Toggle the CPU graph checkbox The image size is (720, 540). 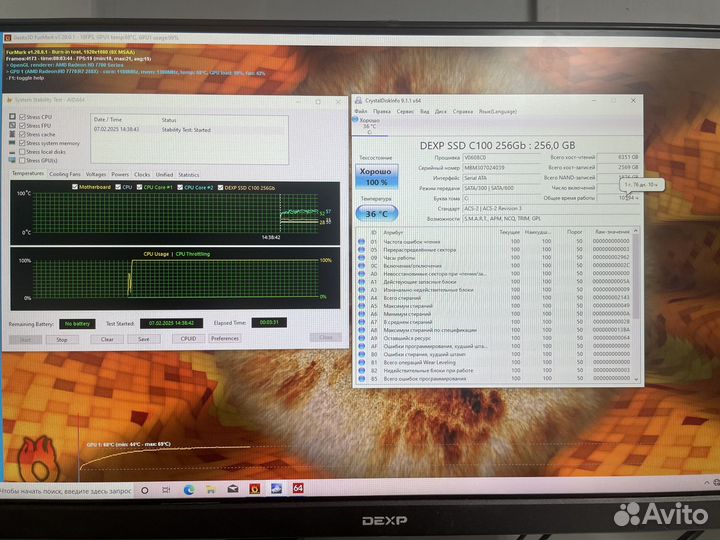118,187
